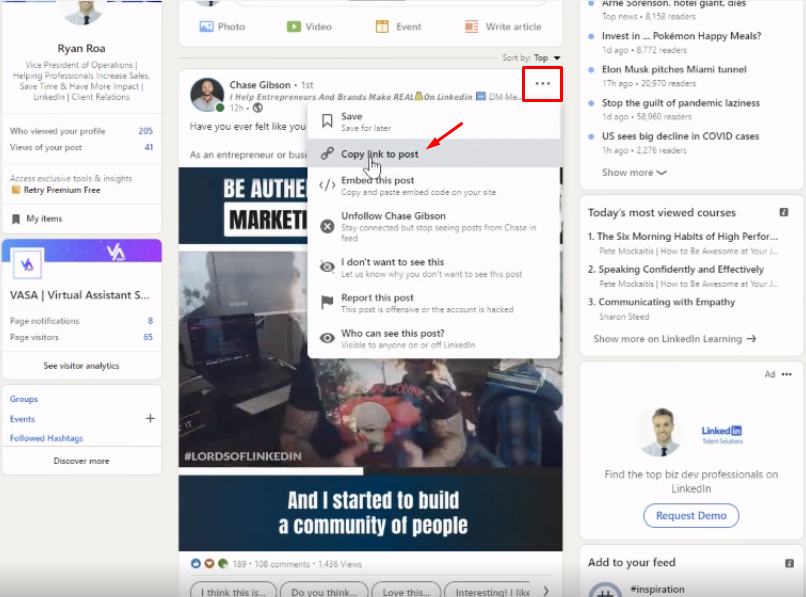
Task: Click the embed code brackets icon
Action: point(327,185)
